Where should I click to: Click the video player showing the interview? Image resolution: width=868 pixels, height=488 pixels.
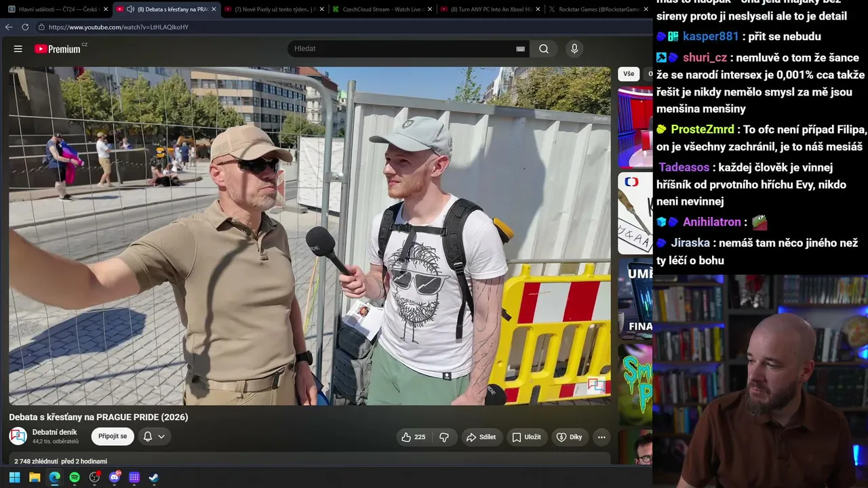[x=310, y=236]
